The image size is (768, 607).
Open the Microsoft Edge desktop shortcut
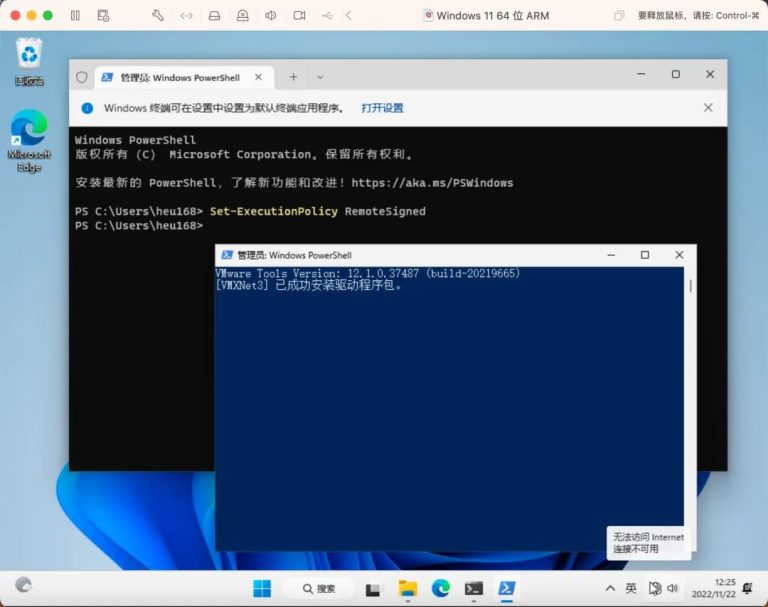click(x=29, y=141)
